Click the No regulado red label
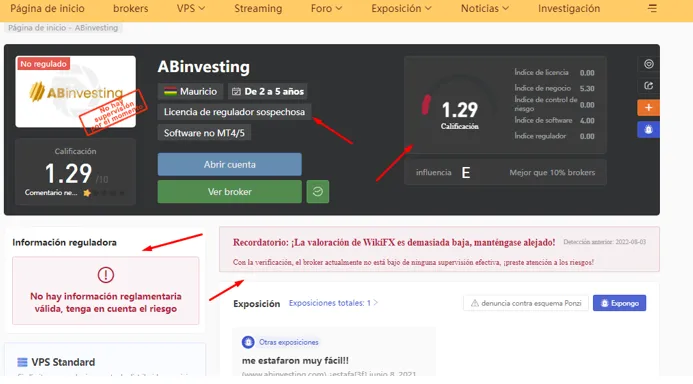This screenshot has height=384, width=693. pyautogui.click(x=43, y=64)
